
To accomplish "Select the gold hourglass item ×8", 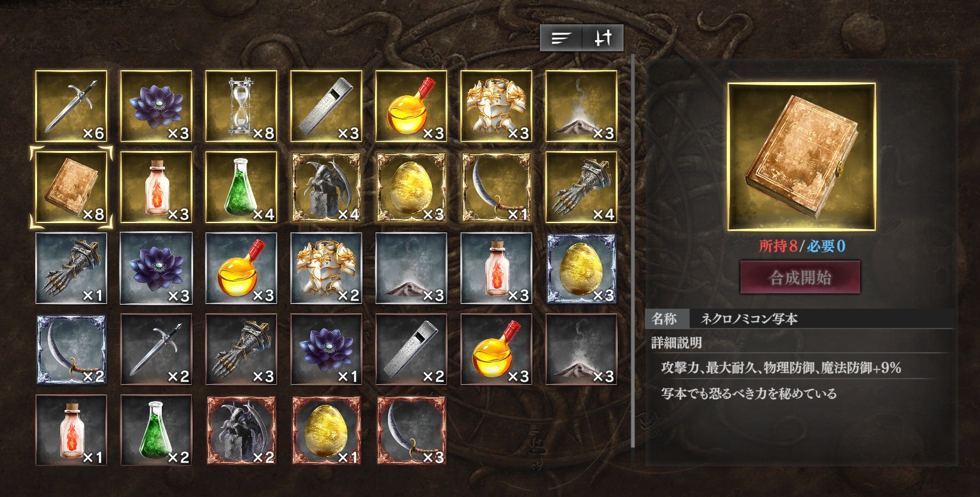I will tap(241, 106).
